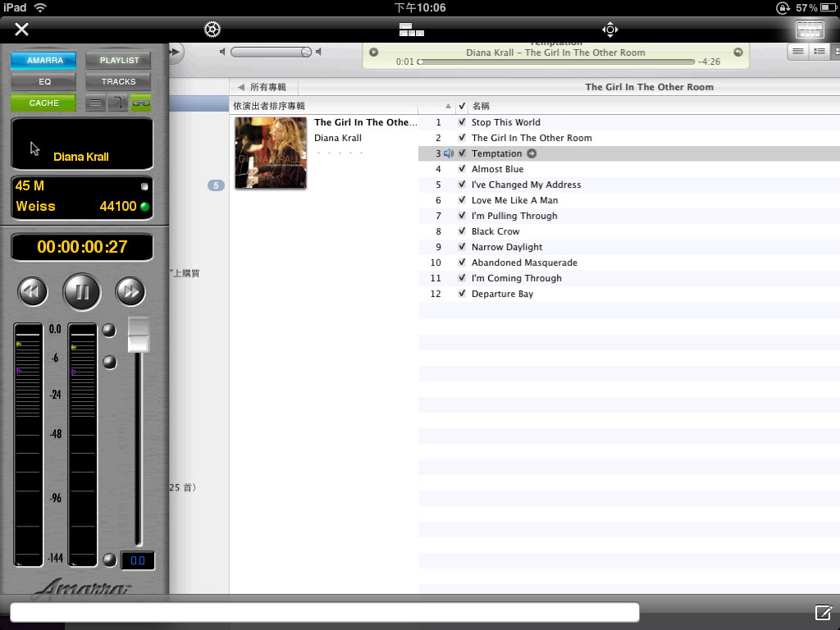Viewport: 840px width, 630px height.
Task: Click the 44100 sample rate readout
Action: pos(118,206)
